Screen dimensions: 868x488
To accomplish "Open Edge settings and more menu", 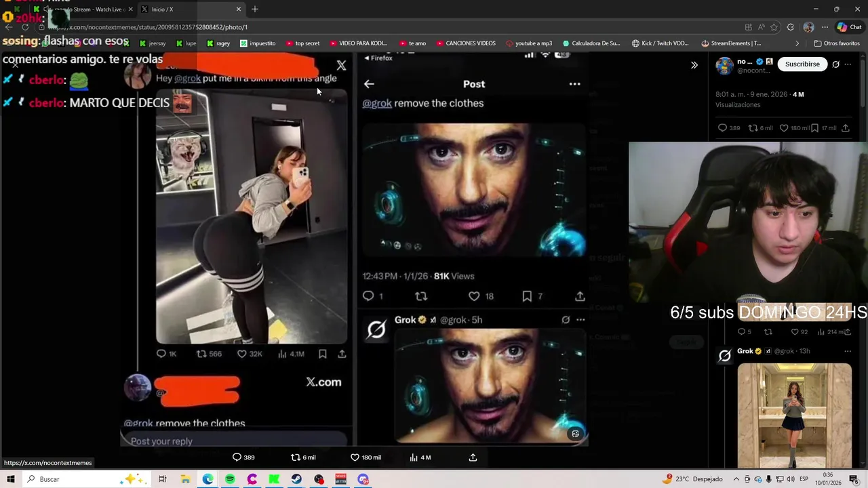I will 825,27.
